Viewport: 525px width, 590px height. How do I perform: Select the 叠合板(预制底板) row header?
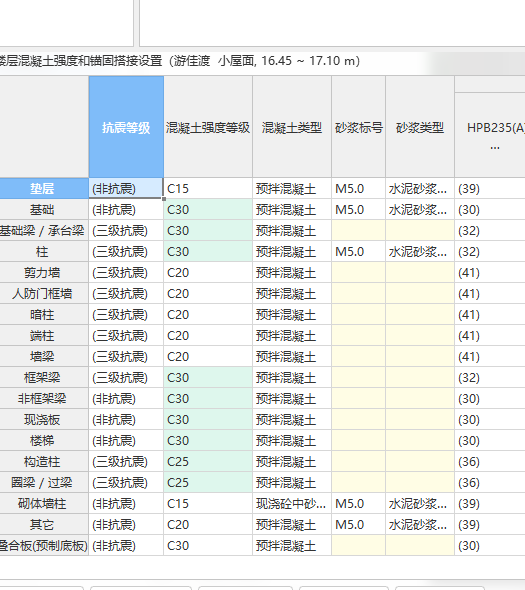coord(44,546)
